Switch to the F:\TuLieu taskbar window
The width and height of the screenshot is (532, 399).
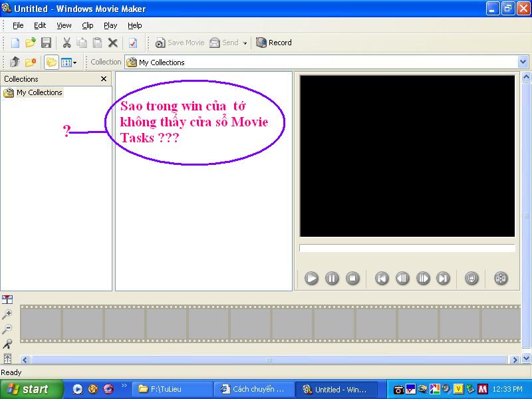173,389
